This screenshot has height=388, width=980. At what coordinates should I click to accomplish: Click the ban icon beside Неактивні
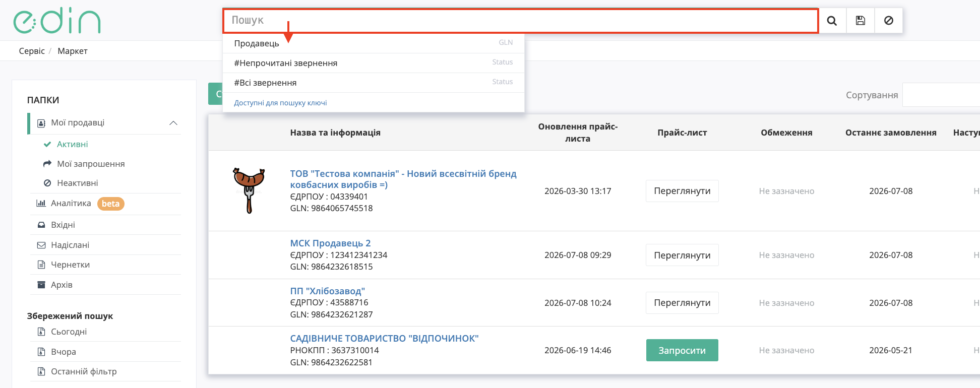[x=47, y=183]
